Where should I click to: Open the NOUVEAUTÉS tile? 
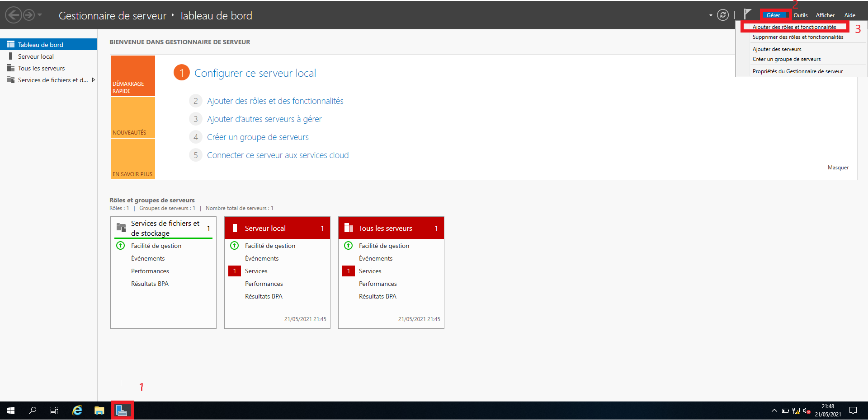pos(132,117)
